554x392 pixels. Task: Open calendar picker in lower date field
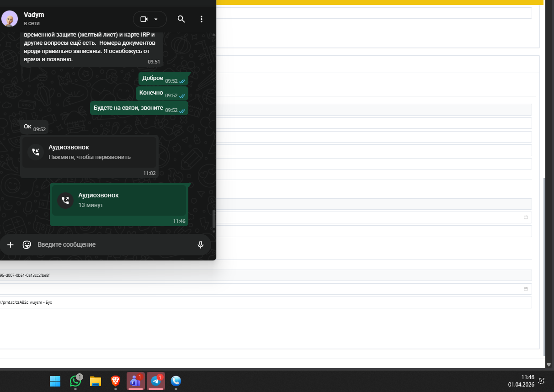pos(526,289)
